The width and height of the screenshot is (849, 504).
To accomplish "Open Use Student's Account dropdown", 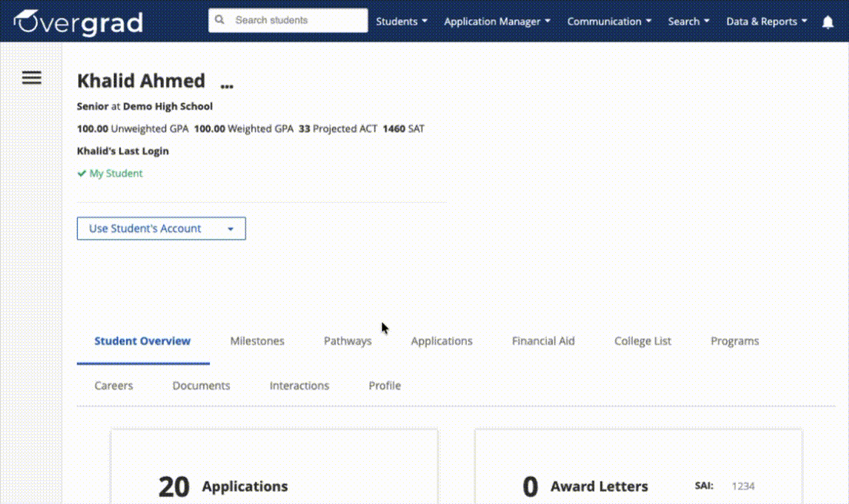I will click(161, 228).
